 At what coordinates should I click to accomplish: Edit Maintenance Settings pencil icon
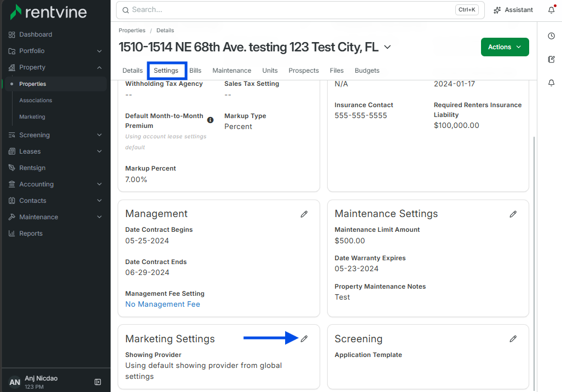(513, 214)
